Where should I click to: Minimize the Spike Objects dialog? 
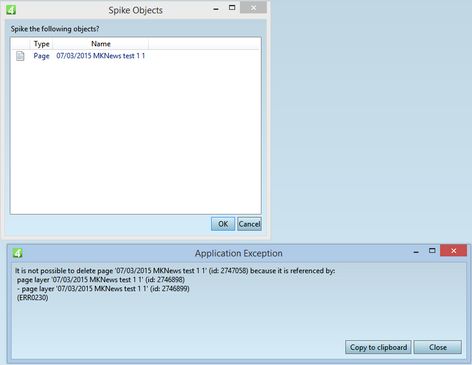pos(216,9)
